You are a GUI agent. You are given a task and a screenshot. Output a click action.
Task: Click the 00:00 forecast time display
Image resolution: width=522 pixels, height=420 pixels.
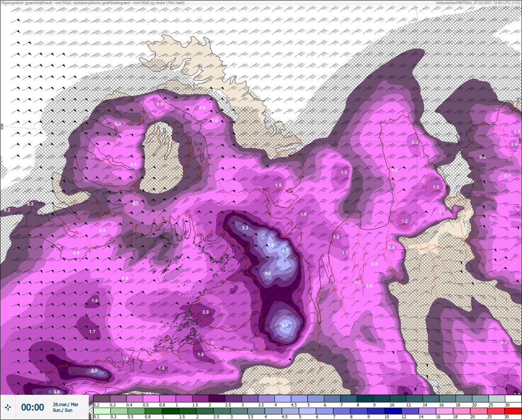click(x=33, y=407)
